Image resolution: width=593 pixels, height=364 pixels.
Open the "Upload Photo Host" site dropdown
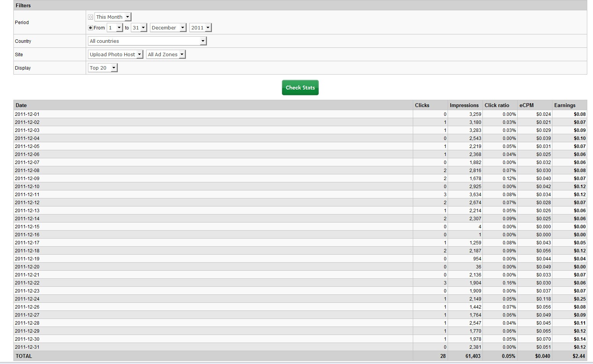pos(116,54)
